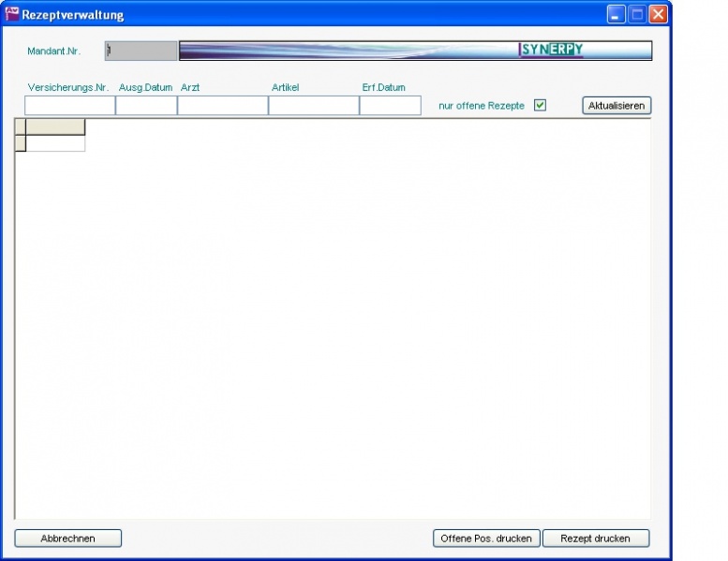Focus the Erf.Datum date field

390,106
